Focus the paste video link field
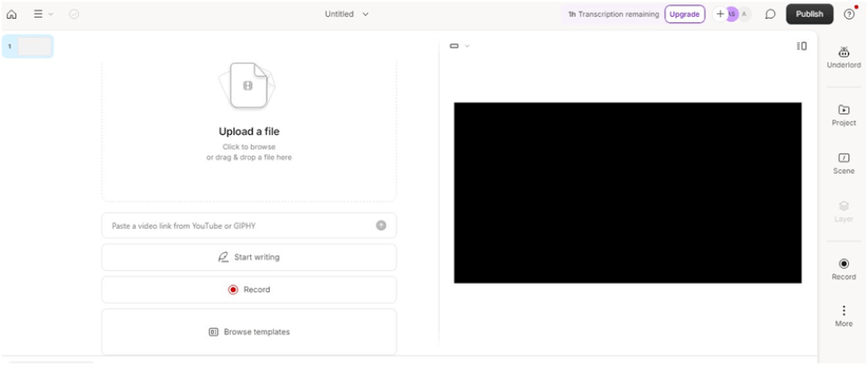The image size is (868, 365). click(237, 225)
